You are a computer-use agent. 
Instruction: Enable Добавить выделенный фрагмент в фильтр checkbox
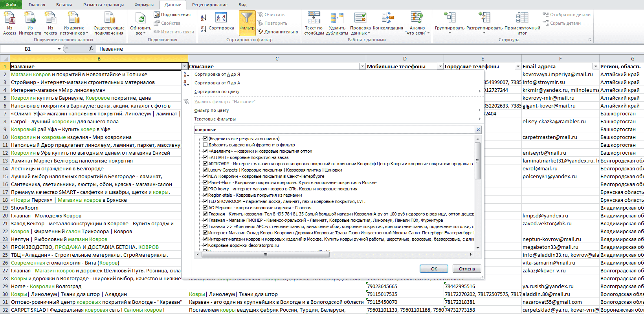[x=205, y=145]
